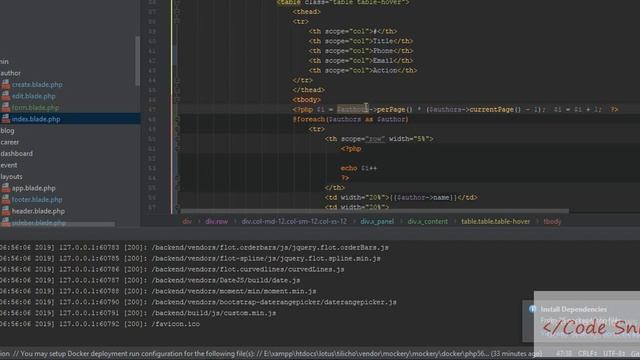Click the 'echo $i++' code line
The image size is (640, 360).
click(x=359, y=168)
